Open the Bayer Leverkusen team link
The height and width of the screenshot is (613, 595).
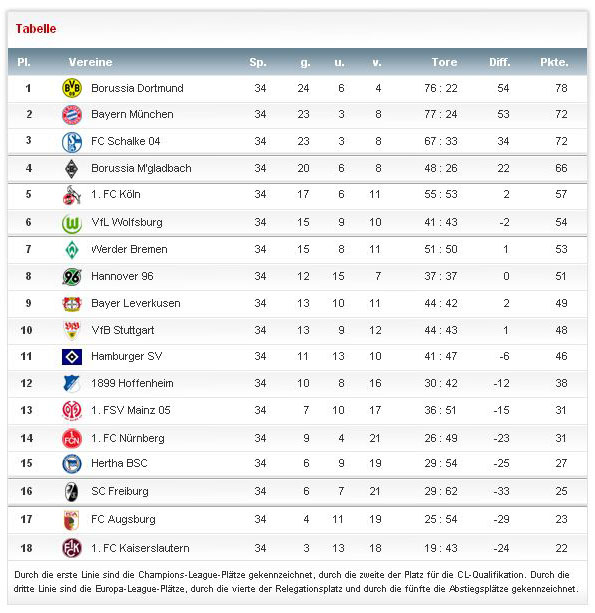[136, 303]
